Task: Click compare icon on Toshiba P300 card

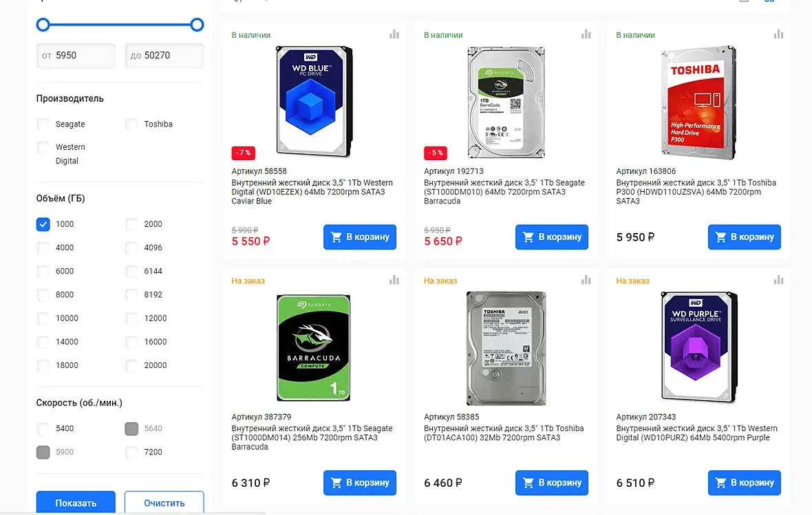Action: pos(778,34)
